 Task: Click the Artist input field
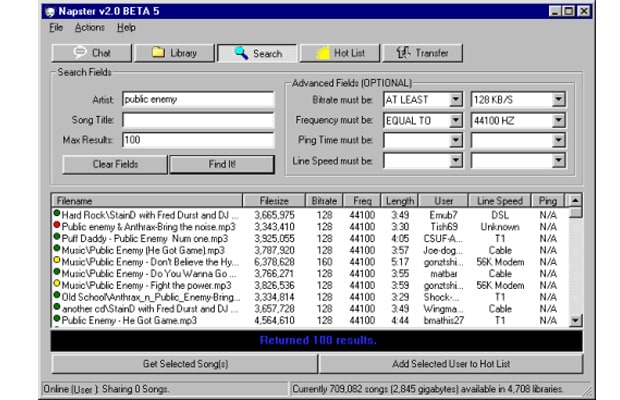coord(198,100)
